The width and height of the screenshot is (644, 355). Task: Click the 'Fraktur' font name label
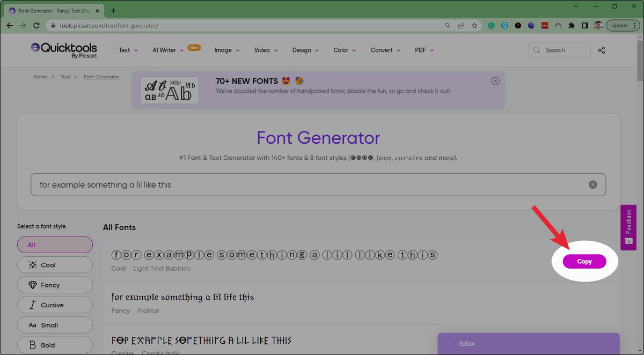coord(148,310)
